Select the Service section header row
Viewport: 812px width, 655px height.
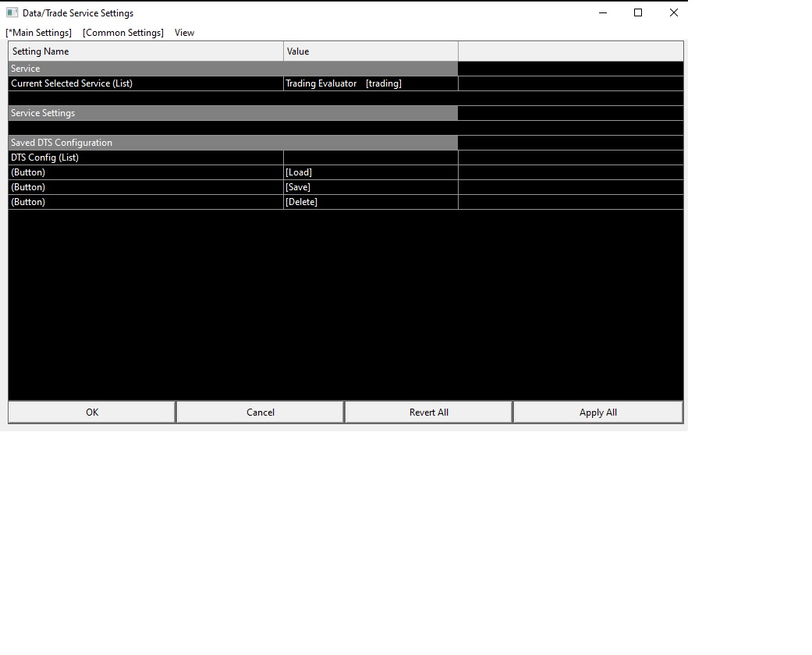pos(233,69)
